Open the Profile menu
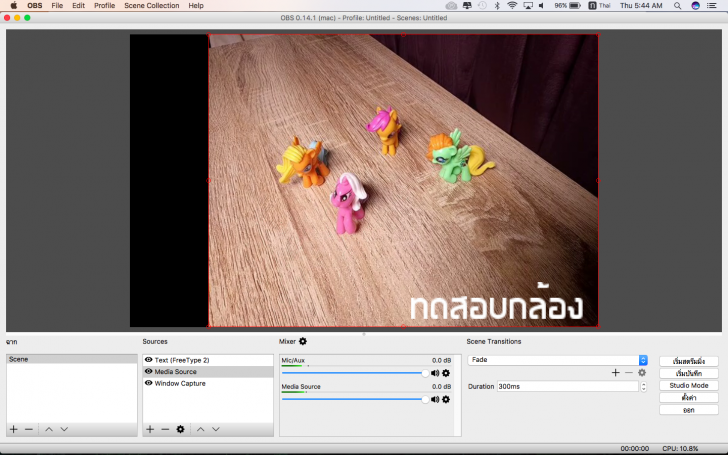Image resolution: width=728 pixels, height=455 pixels. pos(104,6)
